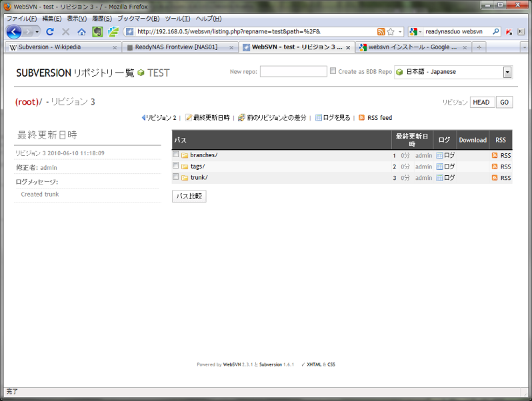Check the tags/ row checkbox

click(175, 165)
